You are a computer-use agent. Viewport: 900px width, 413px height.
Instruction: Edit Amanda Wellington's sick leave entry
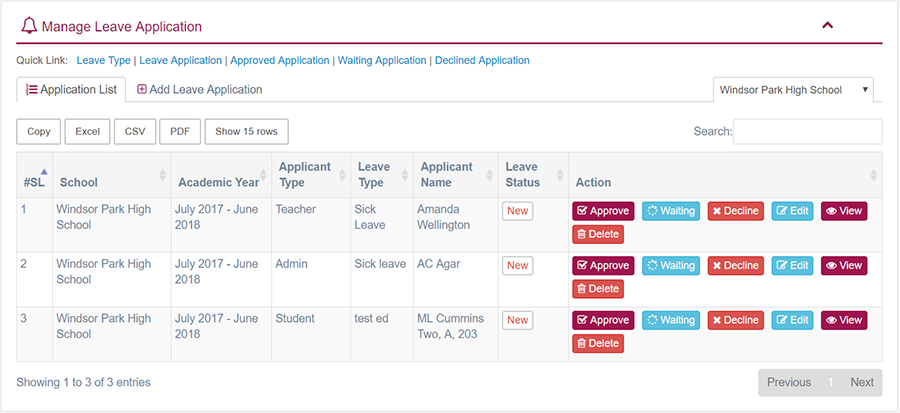tap(792, 211)
